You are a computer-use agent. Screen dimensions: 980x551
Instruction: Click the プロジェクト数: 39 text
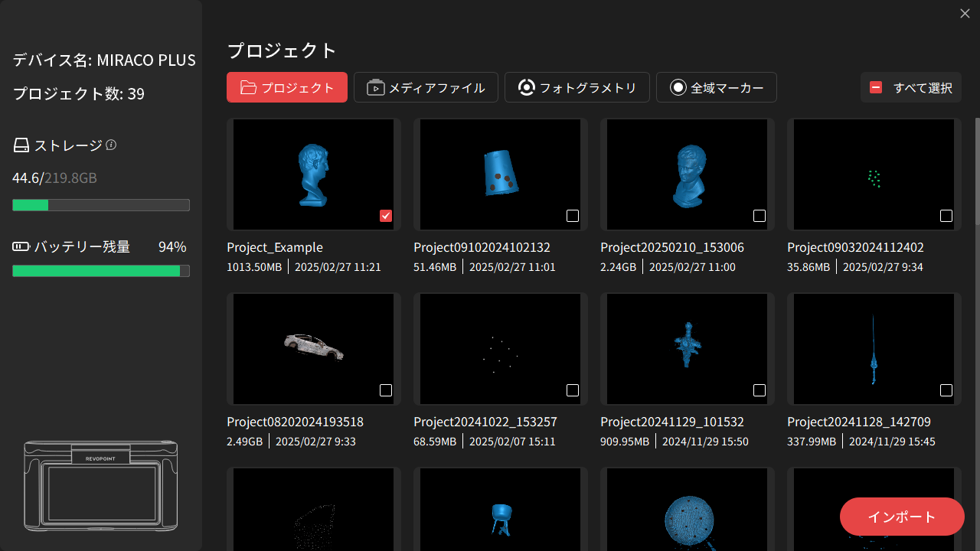point(79,93)
